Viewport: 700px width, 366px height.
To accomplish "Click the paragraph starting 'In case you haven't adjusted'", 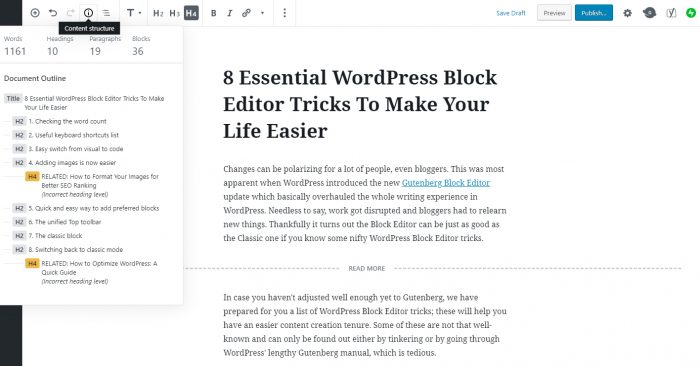I will point(365,325).
